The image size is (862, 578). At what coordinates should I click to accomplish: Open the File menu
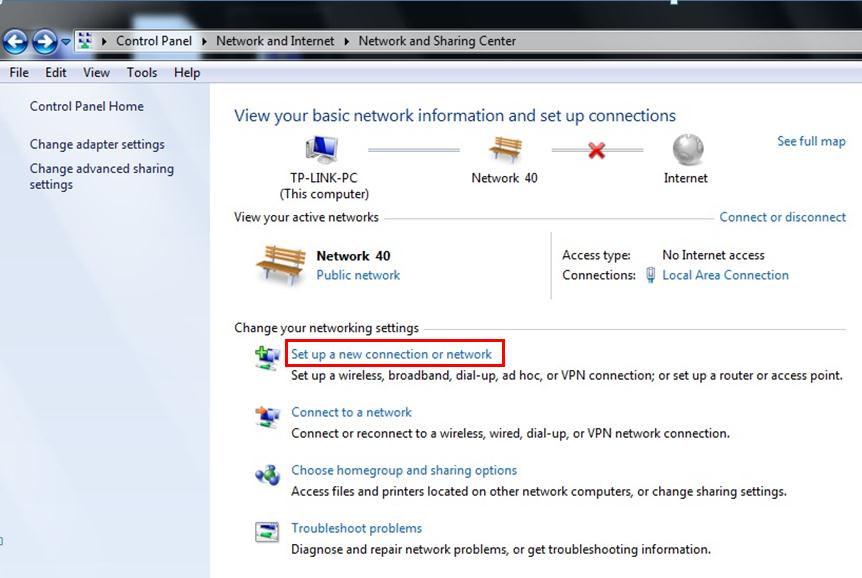click(19, 72)
